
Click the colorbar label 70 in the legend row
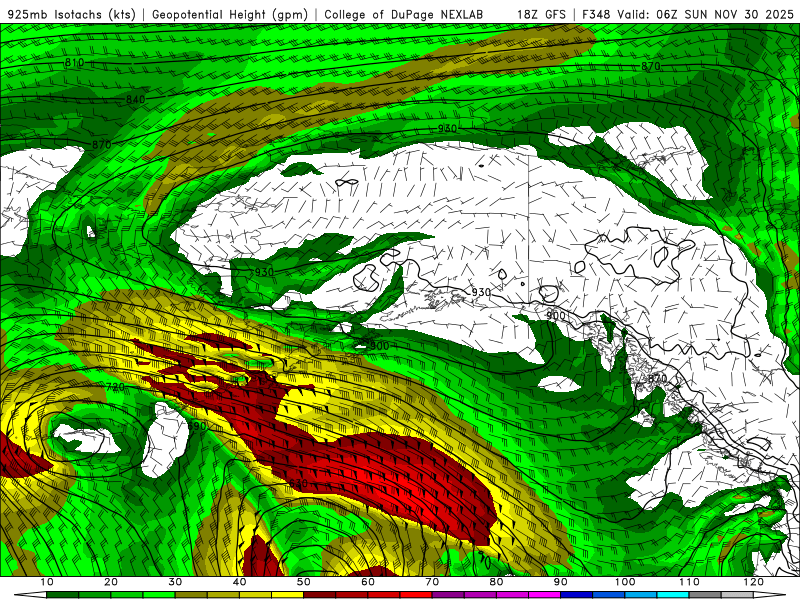click(x=433, y=582)
